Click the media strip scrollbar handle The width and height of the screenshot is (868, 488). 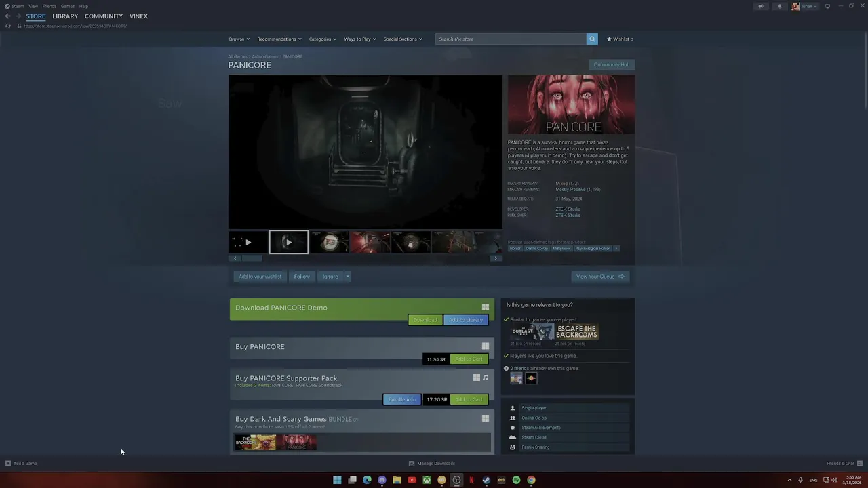point(252,258)
